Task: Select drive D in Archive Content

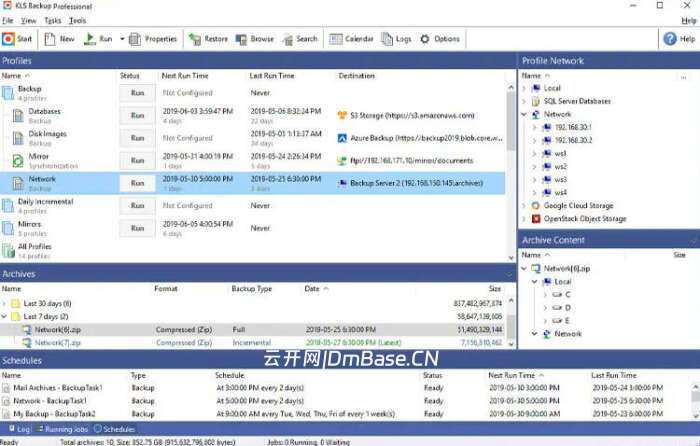Action: (568, 308)
